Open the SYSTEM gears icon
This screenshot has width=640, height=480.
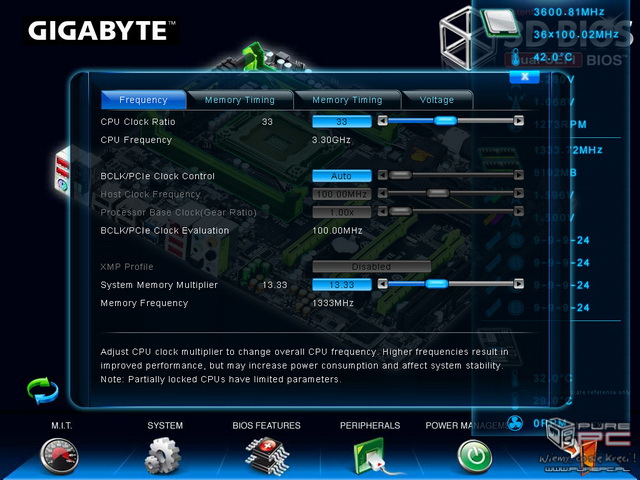pyautogui.click(x=163, y=456)
